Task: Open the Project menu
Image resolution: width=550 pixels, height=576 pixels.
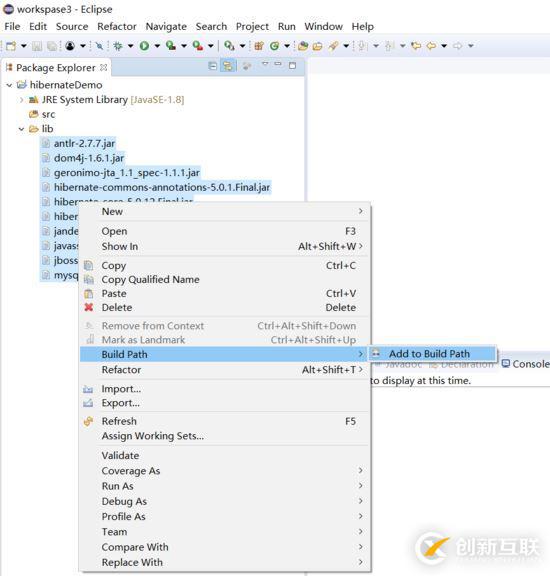Action: click(252, 26)
